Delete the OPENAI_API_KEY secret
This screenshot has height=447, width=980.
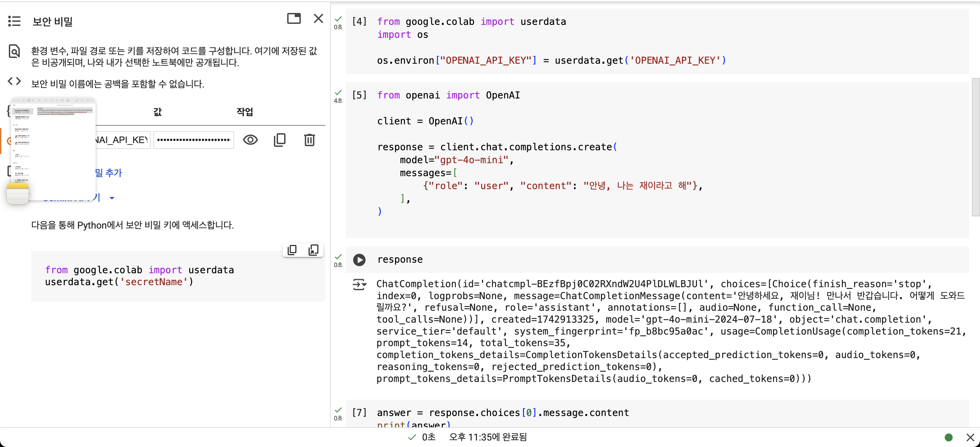pos(309,140)
